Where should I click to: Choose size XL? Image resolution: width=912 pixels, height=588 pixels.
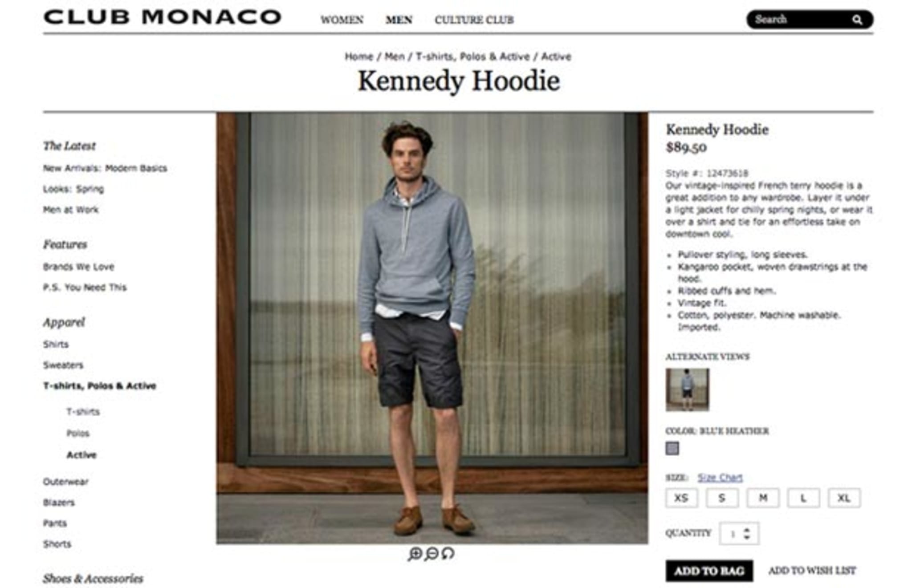click(844, 498)
